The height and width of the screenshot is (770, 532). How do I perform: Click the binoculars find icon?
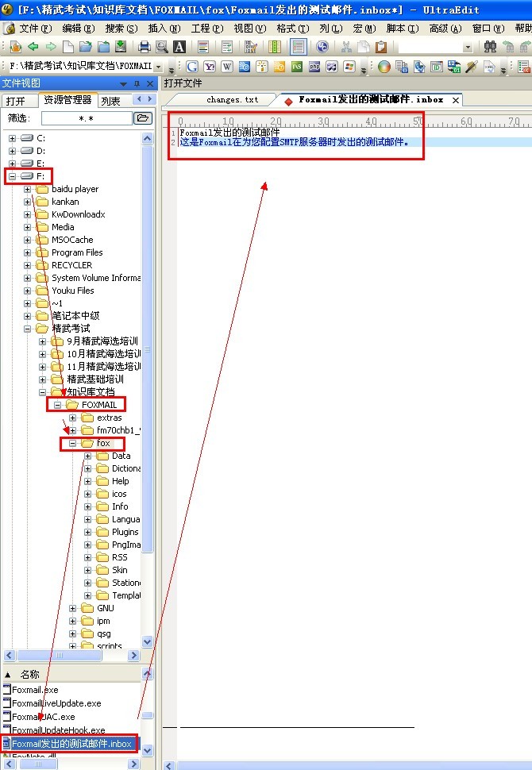[x=490, y=47]
